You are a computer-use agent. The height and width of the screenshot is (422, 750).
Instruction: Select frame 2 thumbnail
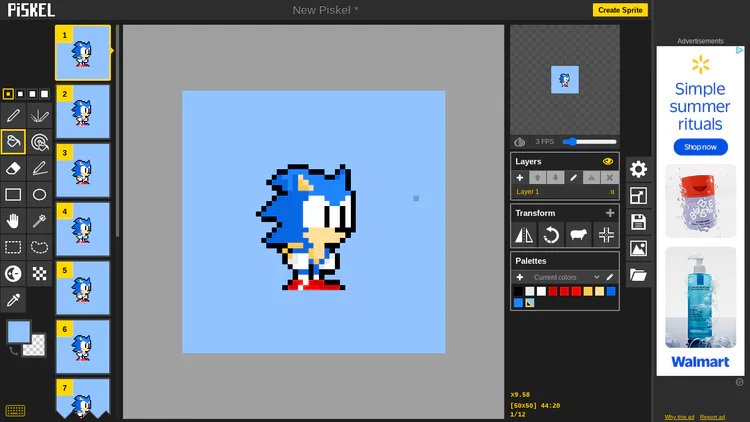tap(83, 111)
